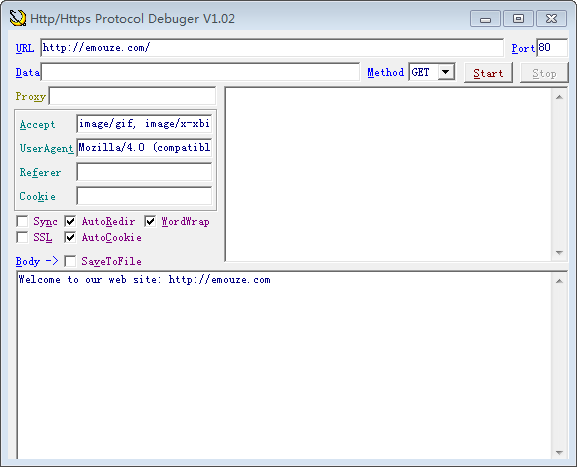The width and height of the screenshot is (577, 467).
Task: Click the Proxy text box
Action: pos(132,96)
